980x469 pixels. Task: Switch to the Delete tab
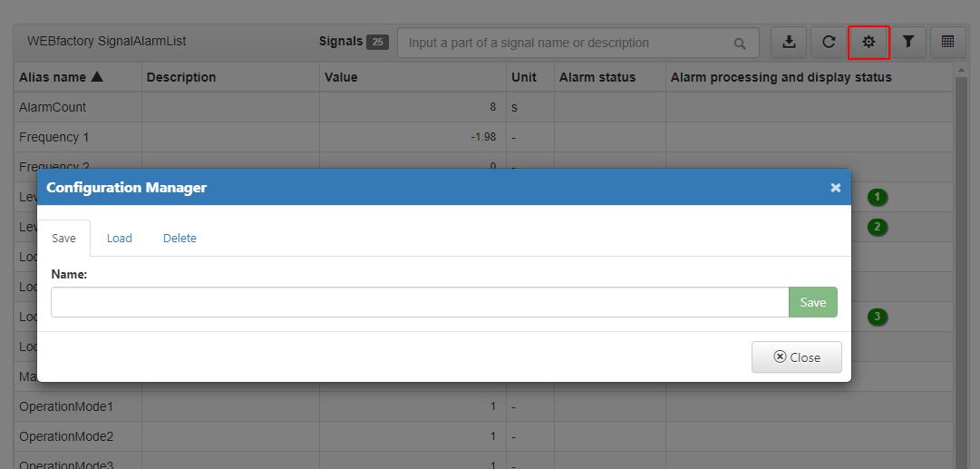point(180,239)
